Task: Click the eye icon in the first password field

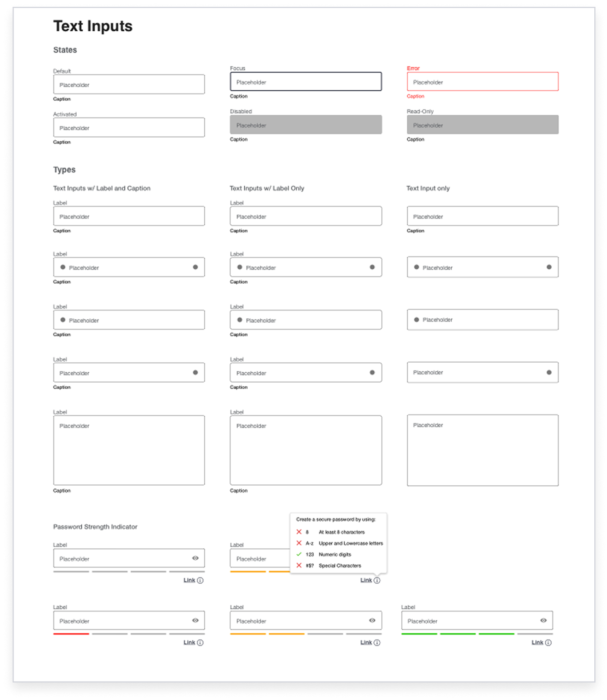Action: pos(196,558)
